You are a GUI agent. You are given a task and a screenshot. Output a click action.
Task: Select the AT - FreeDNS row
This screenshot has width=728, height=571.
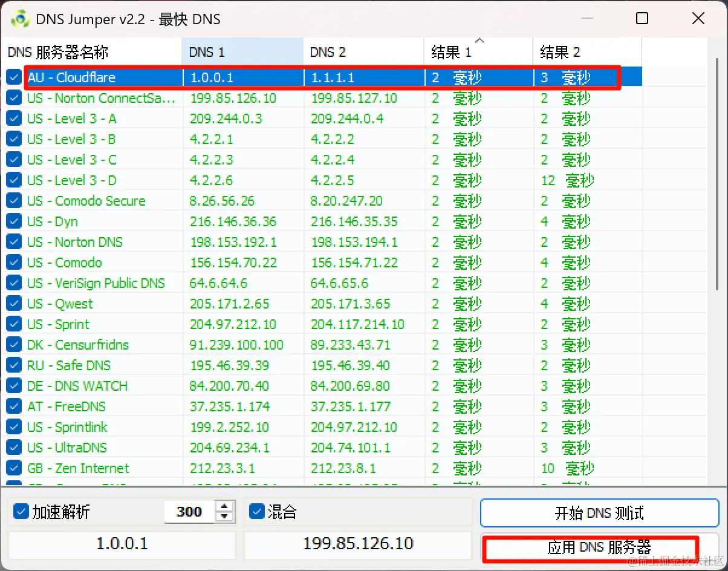(x=354, y=406)
